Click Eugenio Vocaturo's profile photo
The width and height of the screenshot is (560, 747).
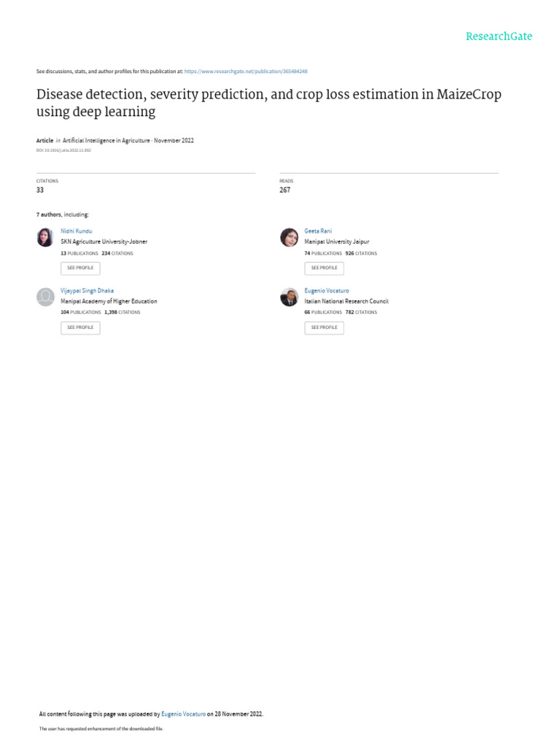click(x=289, y=297)
